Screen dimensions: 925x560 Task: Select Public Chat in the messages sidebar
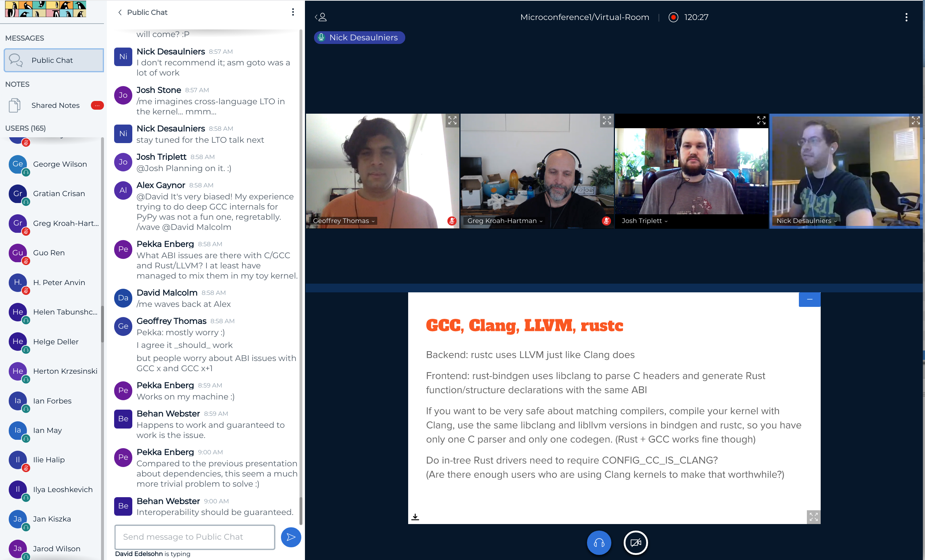pyautogui.click(x=54, y=60)
